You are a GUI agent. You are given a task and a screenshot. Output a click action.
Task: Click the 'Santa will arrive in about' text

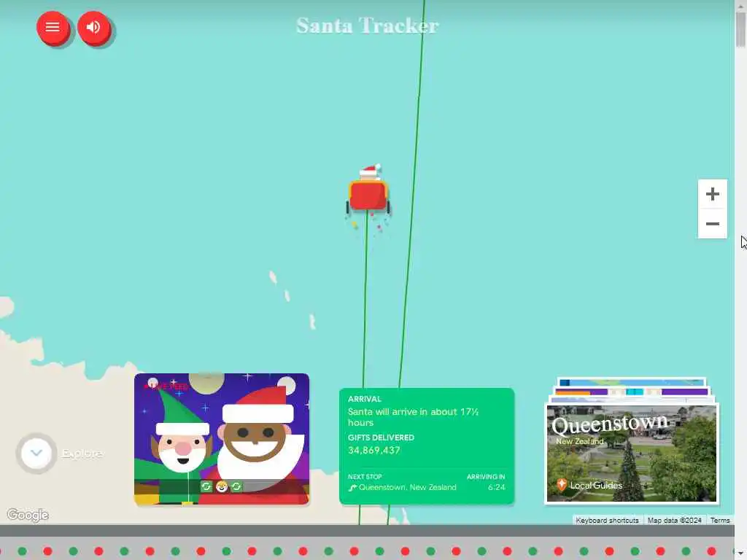413,416
